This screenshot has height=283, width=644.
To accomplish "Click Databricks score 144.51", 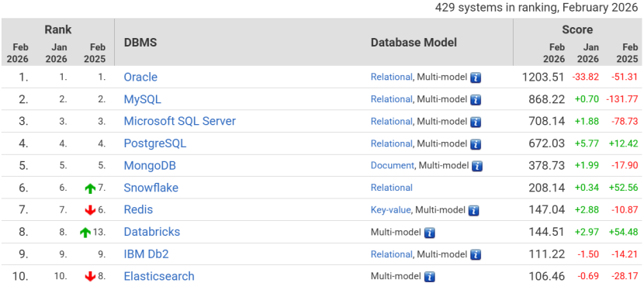I will [547, 232].
